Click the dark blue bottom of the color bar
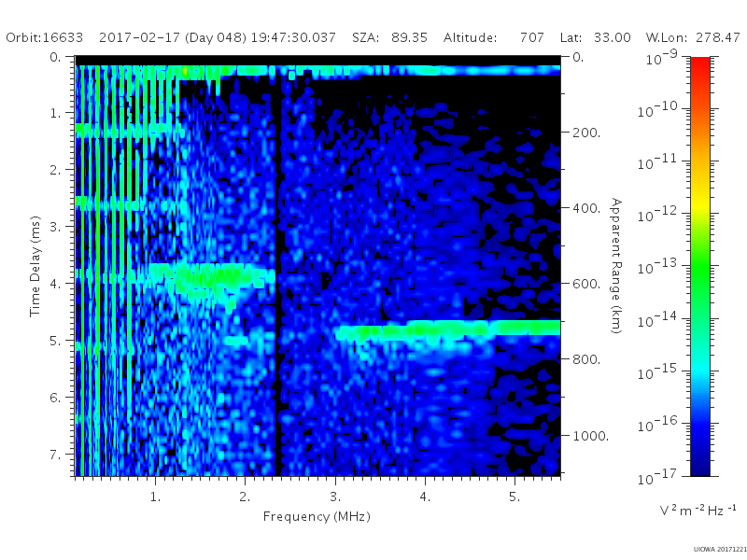The height and width of the screenshot is (560, 747). pyautogui.click(x=700, y=469)
